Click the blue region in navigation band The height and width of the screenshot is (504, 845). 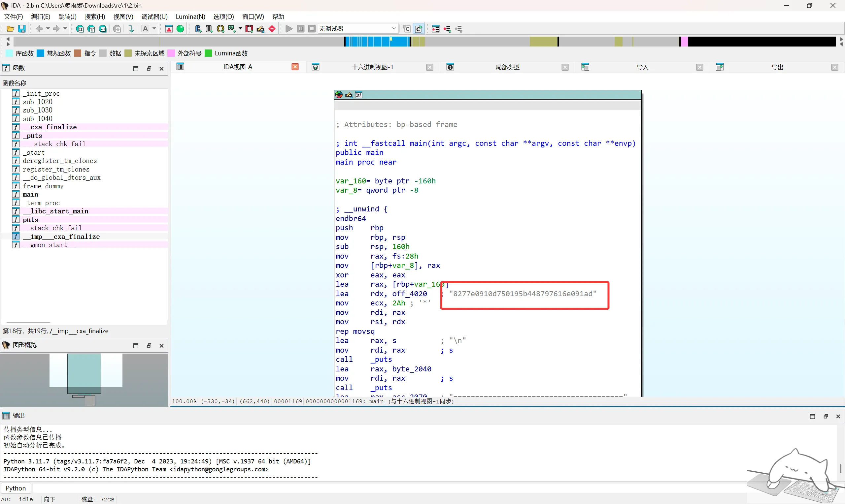tap(377, 42)
